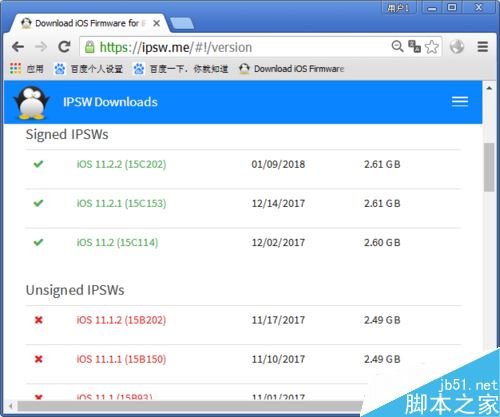Open the second Baidu search bookmark
The width and height of the screenshot is (500, 417).
pos(181,69)
